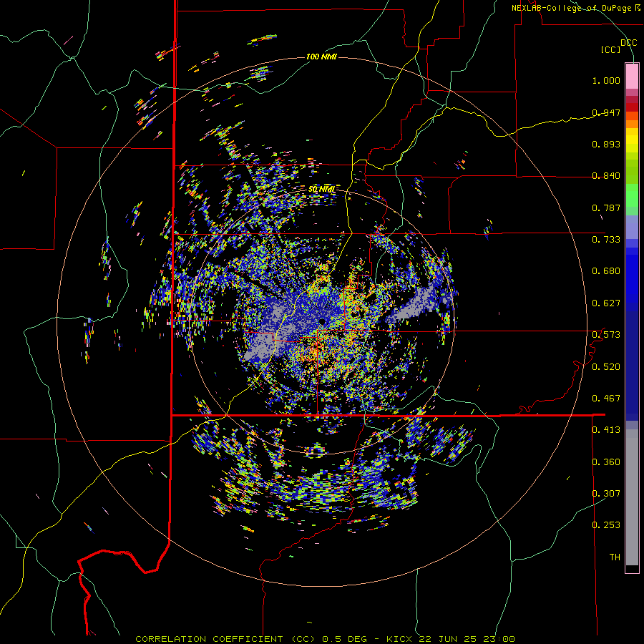
Task: Select the 0.787 scale value
Action: click(606, 208)
